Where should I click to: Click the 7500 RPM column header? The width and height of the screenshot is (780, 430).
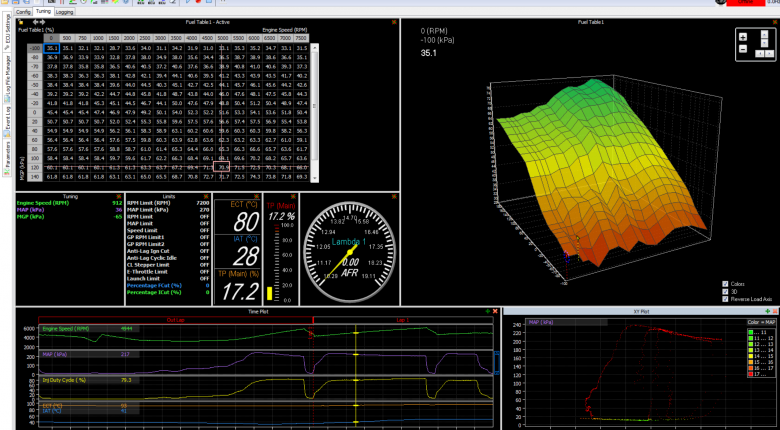coord(301,38)
